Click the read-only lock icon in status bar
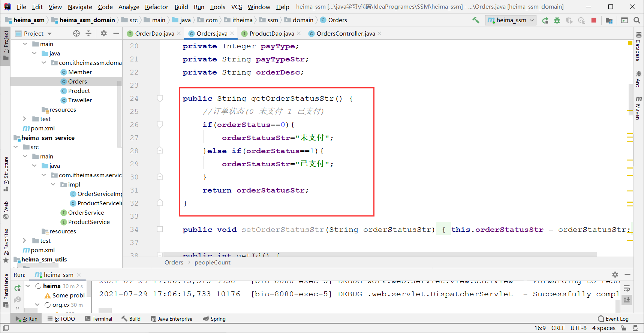This screenshot has height=333, width=644. (623, 328)
